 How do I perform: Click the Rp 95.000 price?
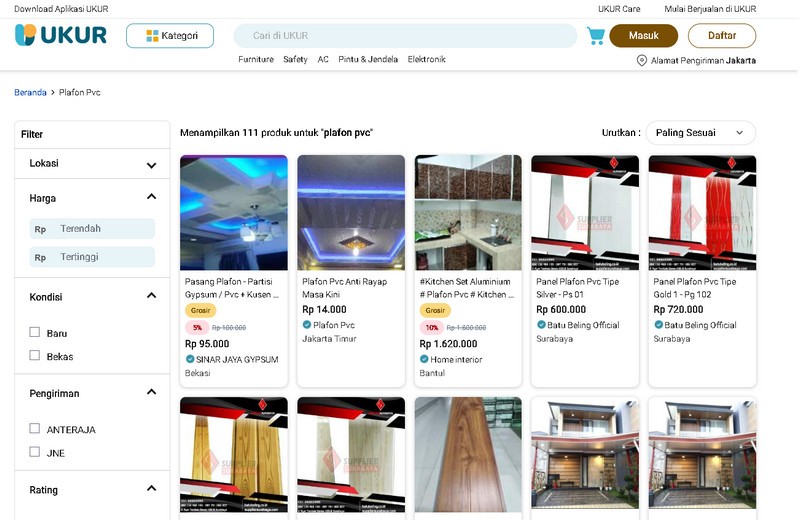(207, 343)
